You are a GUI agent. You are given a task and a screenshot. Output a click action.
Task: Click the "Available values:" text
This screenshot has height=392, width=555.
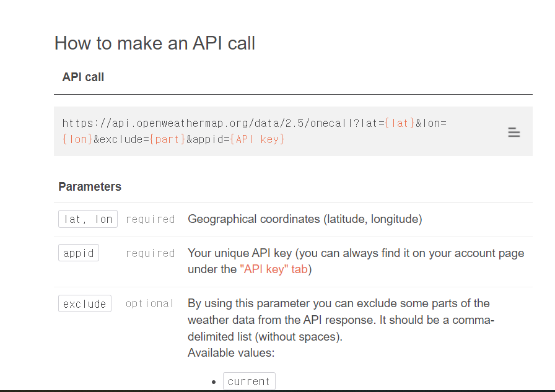click(x=231, y=353)
